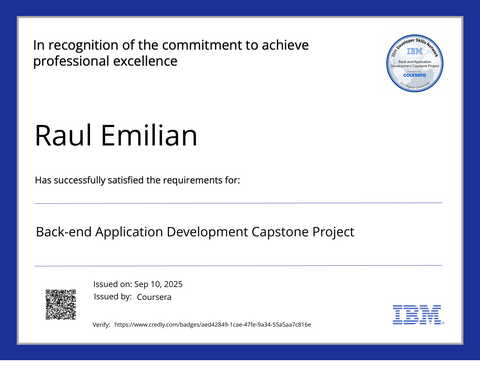Open the Credly verify URL
The height and width of the screenshot is (371, 480).
click(213, 325)
